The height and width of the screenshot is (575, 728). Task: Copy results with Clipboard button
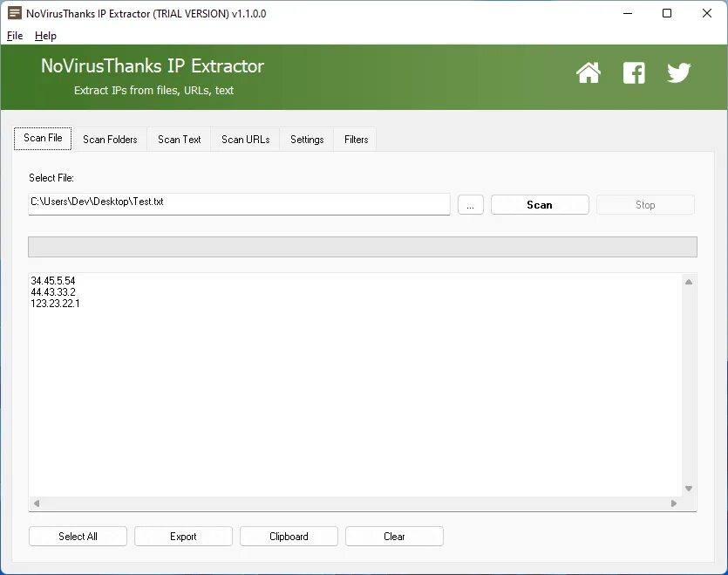pos(289,537)
